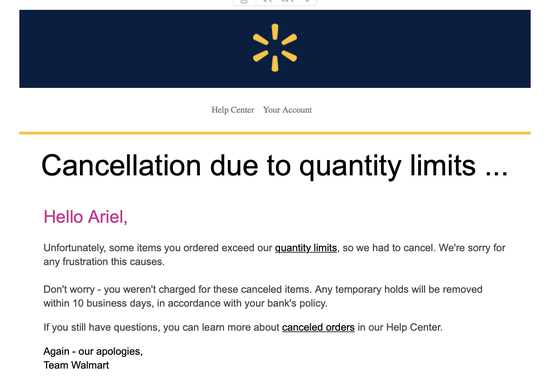Click the trash icon in the mail toolbar
550x377 pixels.
[244, 1]
